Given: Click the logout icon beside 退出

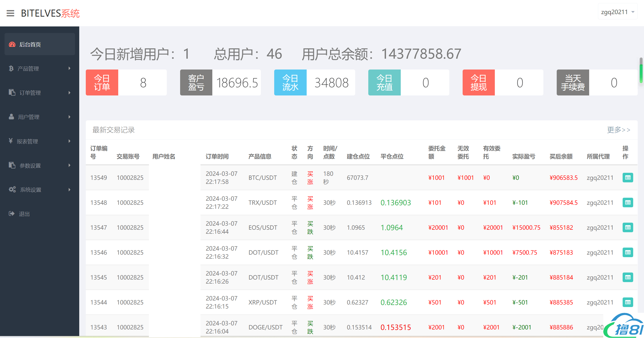Looking at the screenshot, I should 12,214.
